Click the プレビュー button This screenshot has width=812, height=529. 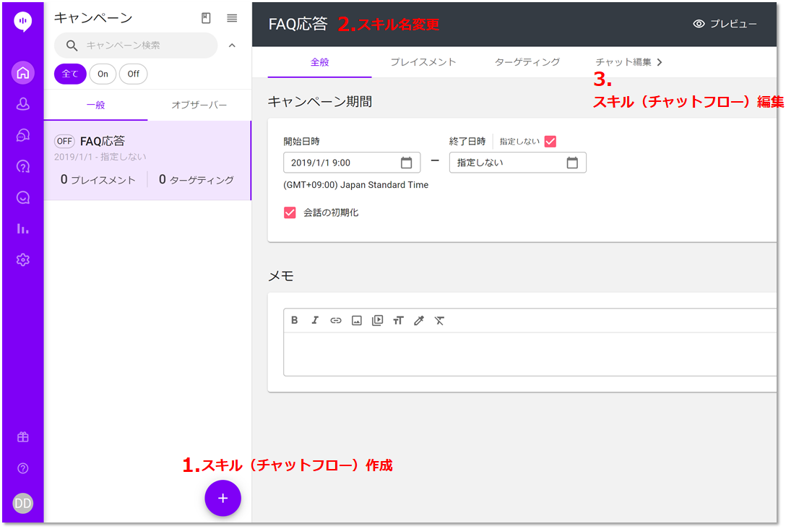point(725,24)
